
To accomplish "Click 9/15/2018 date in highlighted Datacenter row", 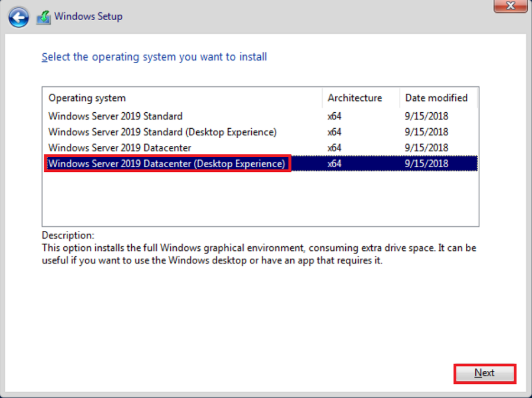I will point(426,164).
